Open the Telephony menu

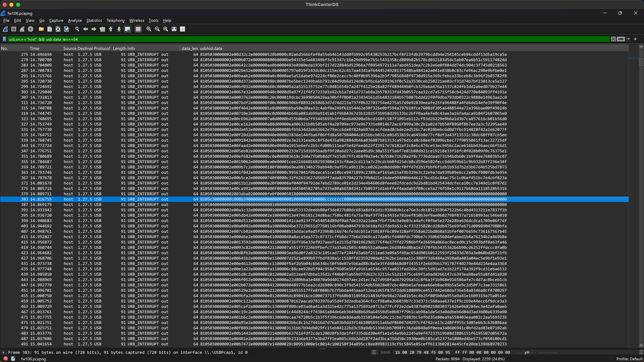click(116, 20)
